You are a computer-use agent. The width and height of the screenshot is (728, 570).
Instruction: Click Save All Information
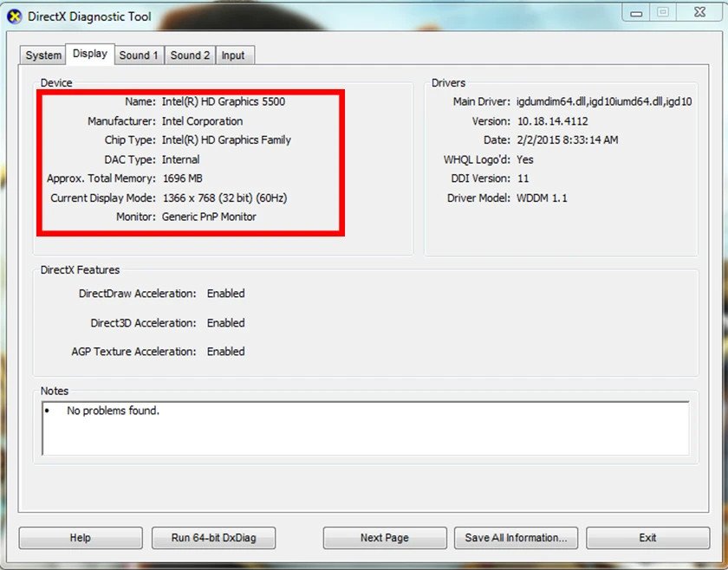tap(516, 537)
